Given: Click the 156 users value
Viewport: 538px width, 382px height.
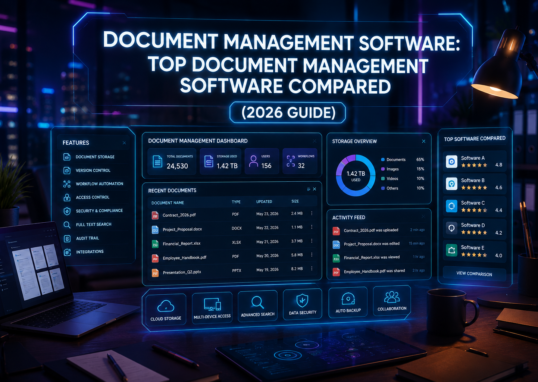Looking at the screenshot, I should (266, 166).
